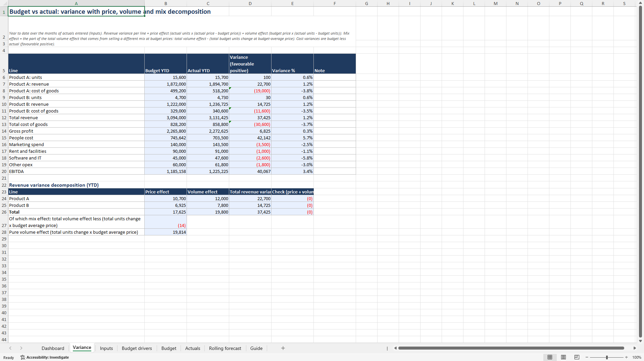644x361 pixels.
Task: Select column F header
Action: (x=335, y=3)
